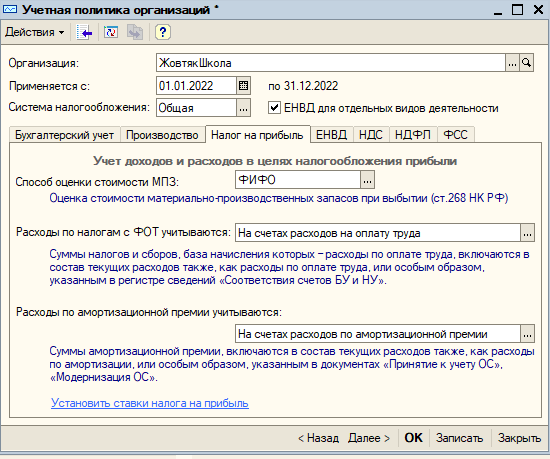Click label Расходы по амортизационной премии учитываются
Screen dimensions: 550x459
pyautogui.click(x=149, y=312)
